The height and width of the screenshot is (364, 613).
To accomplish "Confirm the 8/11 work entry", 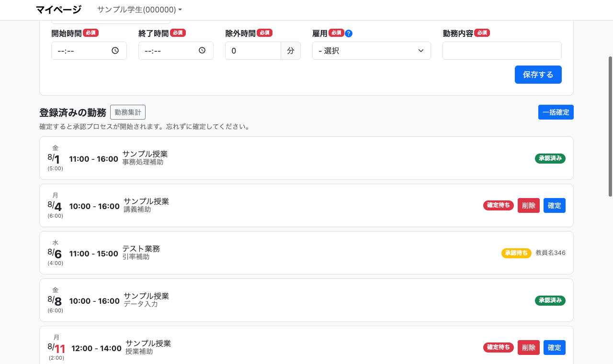I will [555, 348].
